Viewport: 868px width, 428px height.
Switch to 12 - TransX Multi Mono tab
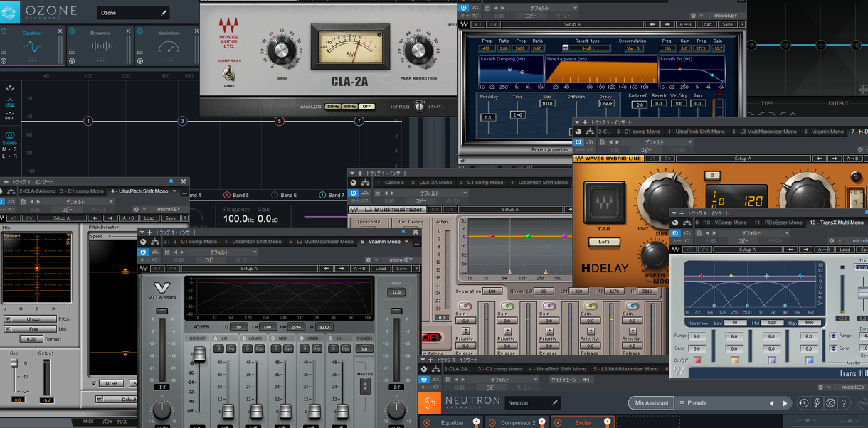pyautogui.click(x=837, y=223)
